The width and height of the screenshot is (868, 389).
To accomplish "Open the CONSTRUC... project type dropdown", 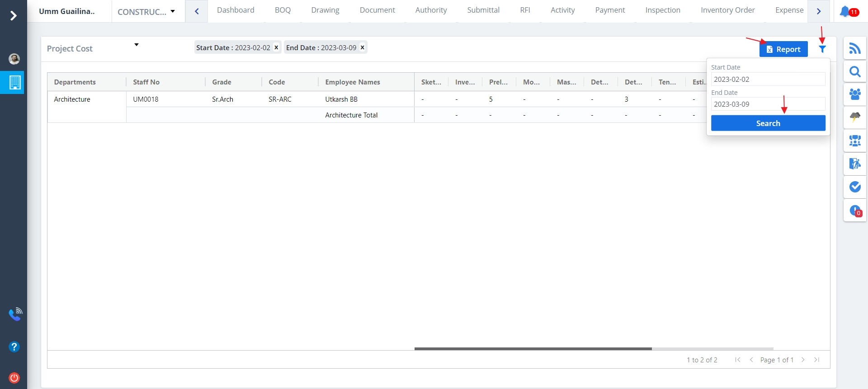I will (146, 12).
